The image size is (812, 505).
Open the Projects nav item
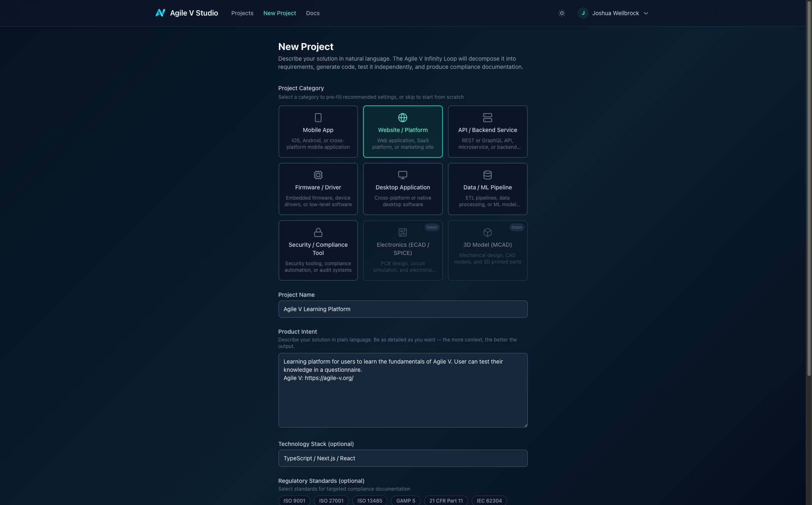tap(242, 13)
